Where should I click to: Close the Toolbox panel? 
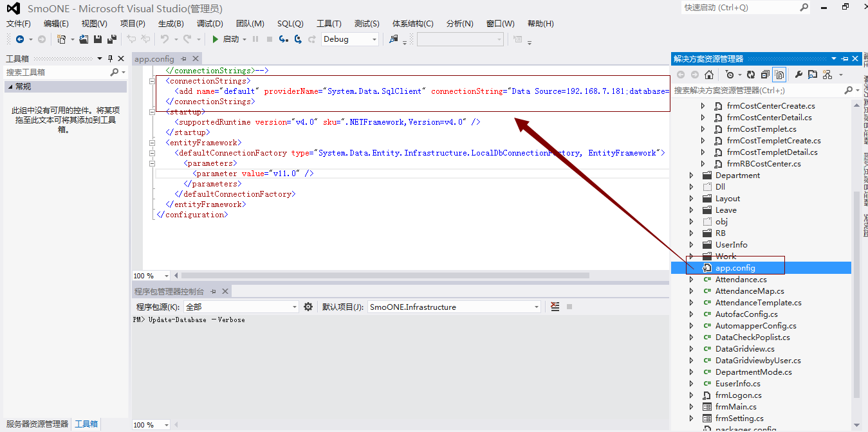(x=120, y=59)
